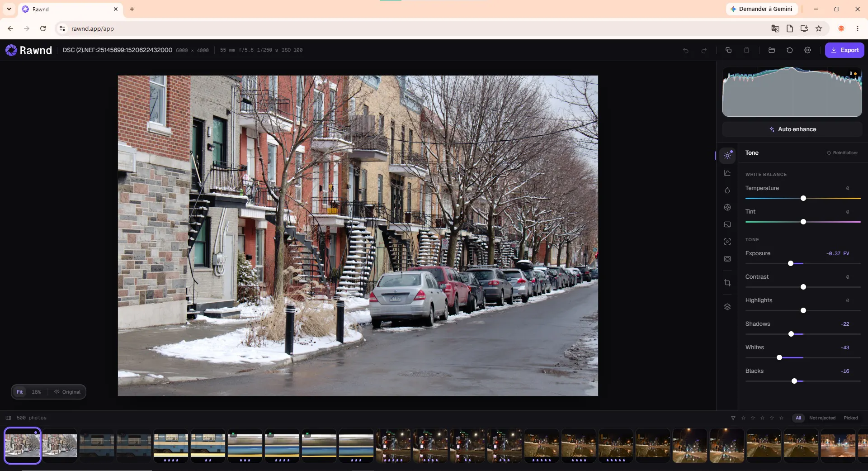Screen dimensions: 868x471
Task: Click the browser profile avatar icon
Action: pos(841,29)
